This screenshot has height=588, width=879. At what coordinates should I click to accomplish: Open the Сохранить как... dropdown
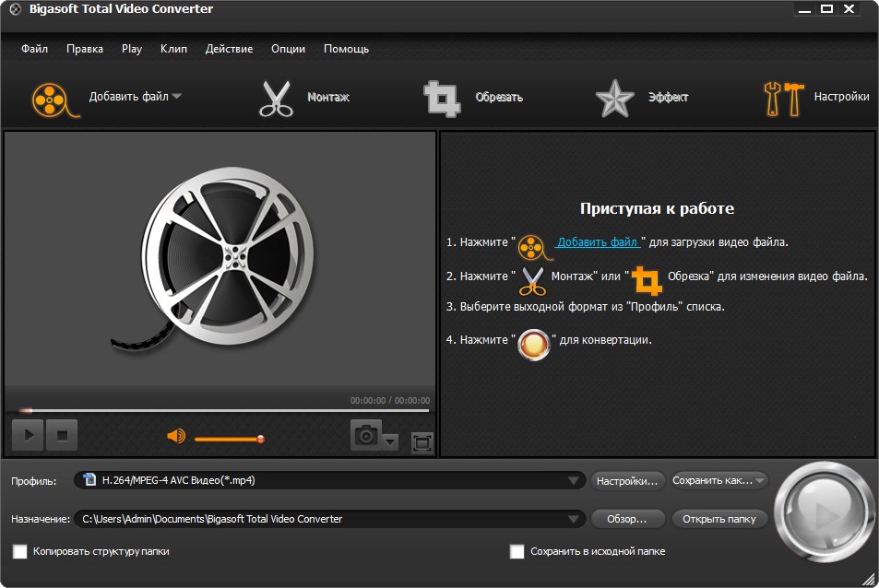(760, 480)
